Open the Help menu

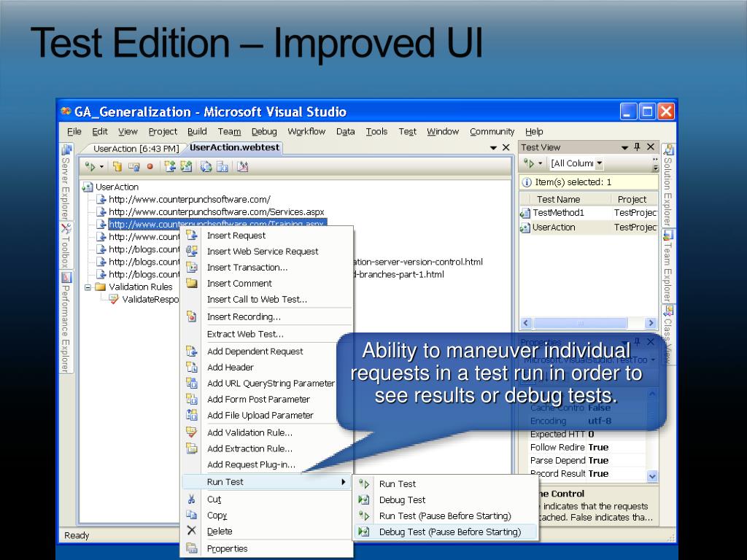tap(534, 131)
